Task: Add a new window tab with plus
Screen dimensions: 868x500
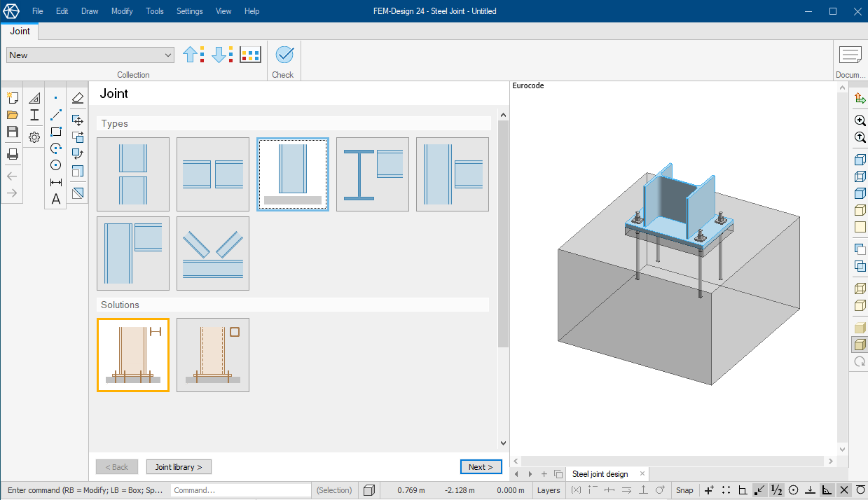Action: coord(544,474)
